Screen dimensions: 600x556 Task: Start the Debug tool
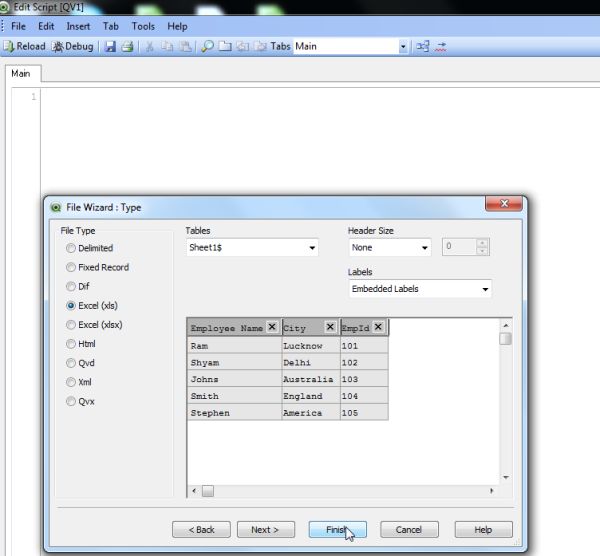73,46
